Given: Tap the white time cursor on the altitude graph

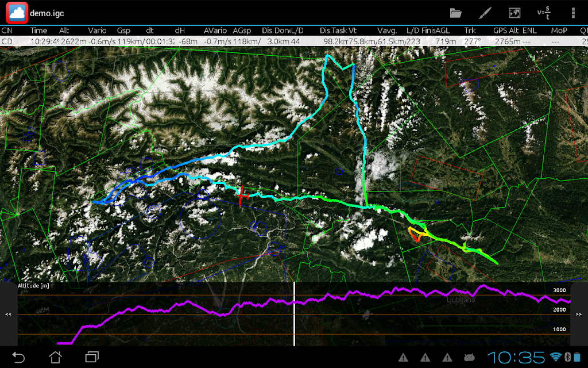Looking at the screenshot, I should (x=295, y=314).
